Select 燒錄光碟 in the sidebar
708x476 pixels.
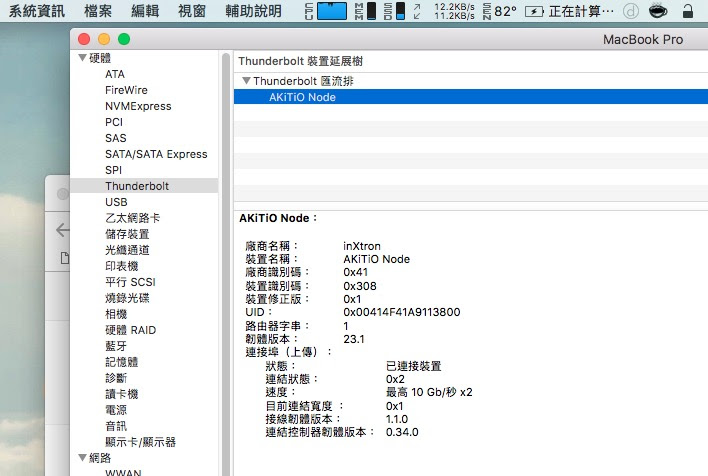[127, 298]
